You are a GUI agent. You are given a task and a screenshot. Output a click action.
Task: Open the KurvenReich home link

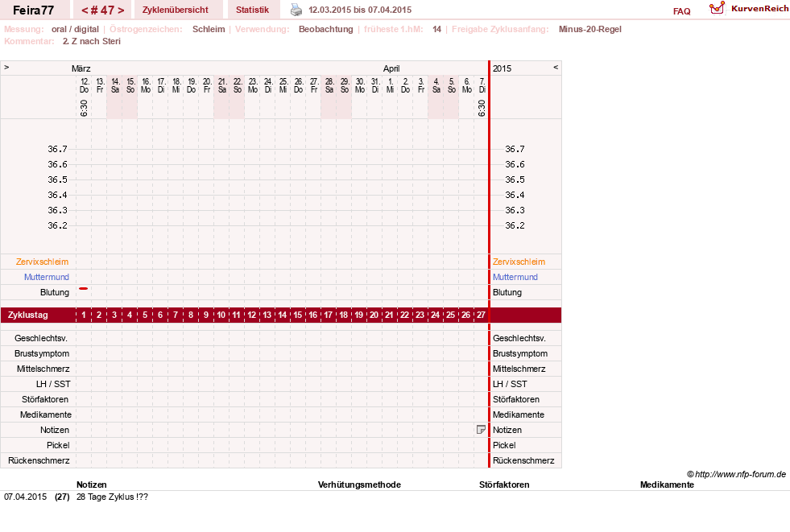[x=759, y=9]
